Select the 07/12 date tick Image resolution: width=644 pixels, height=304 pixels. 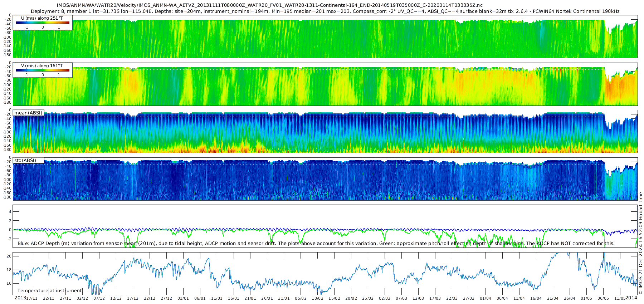99,298
